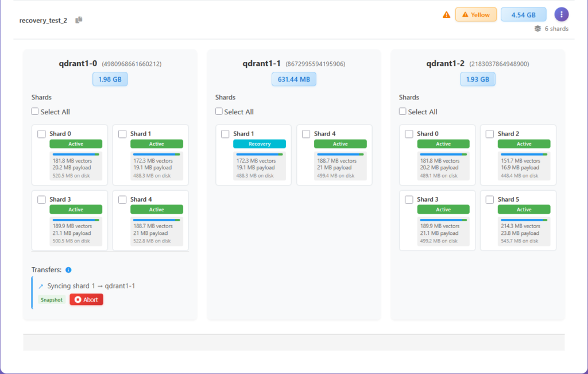
Task: Click the Yellow status badge
Action: (x=475, y=15)
